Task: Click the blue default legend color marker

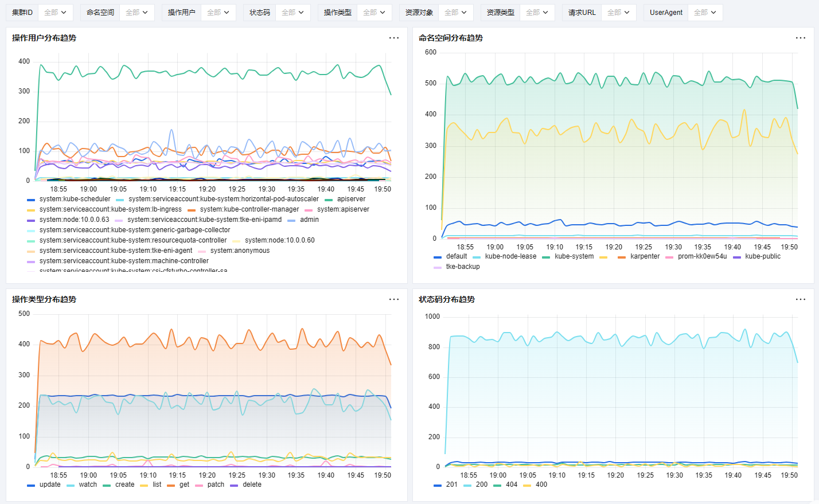Action: 438,257
